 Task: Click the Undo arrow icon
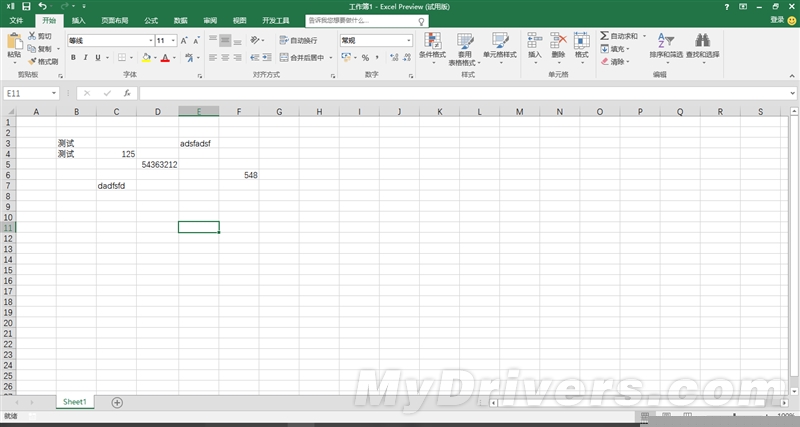[42, 7]
